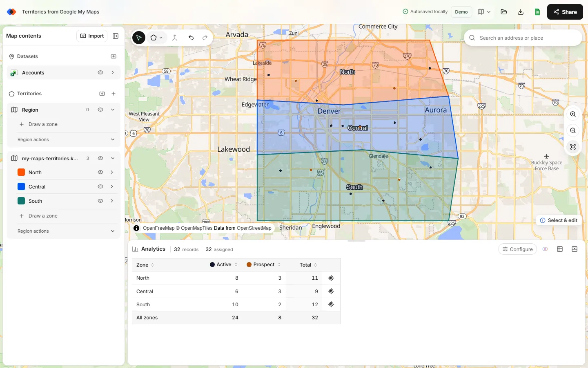Collapse the Map contents sidebar panel

coord(116,36)
